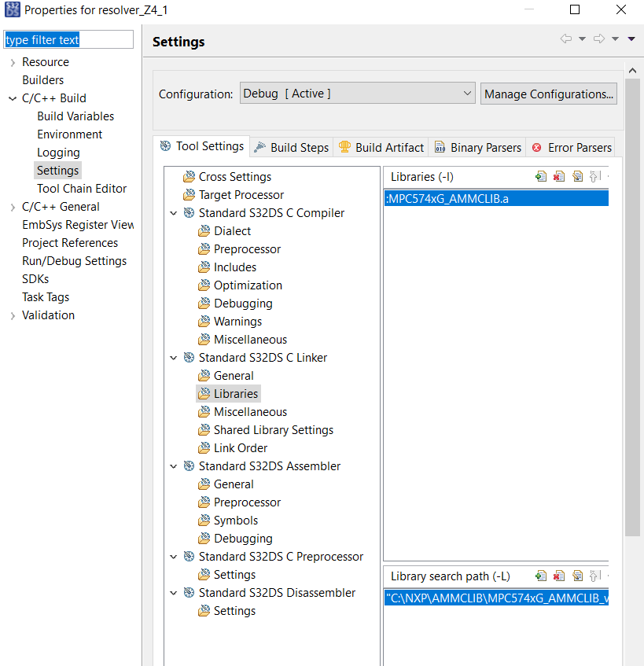Delete the selected Library search path entry
The image size is (644, 666).
[559, 576]
